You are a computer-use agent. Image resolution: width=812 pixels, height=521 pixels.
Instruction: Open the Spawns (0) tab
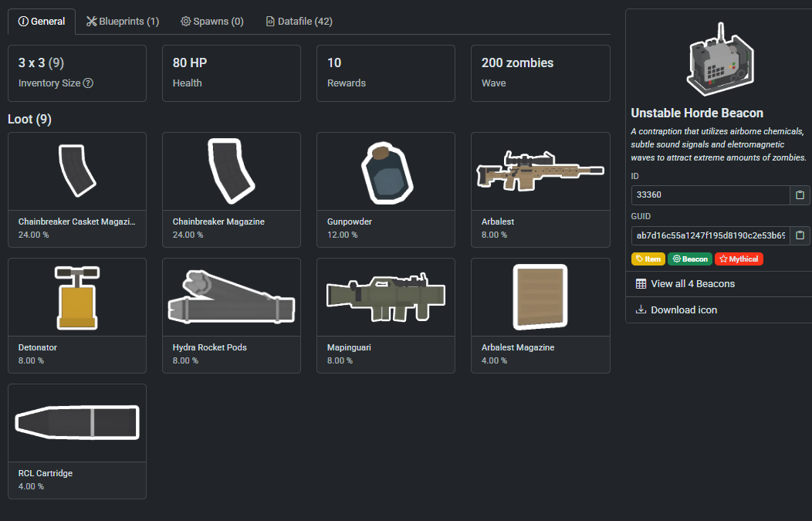tap(212, 22)
